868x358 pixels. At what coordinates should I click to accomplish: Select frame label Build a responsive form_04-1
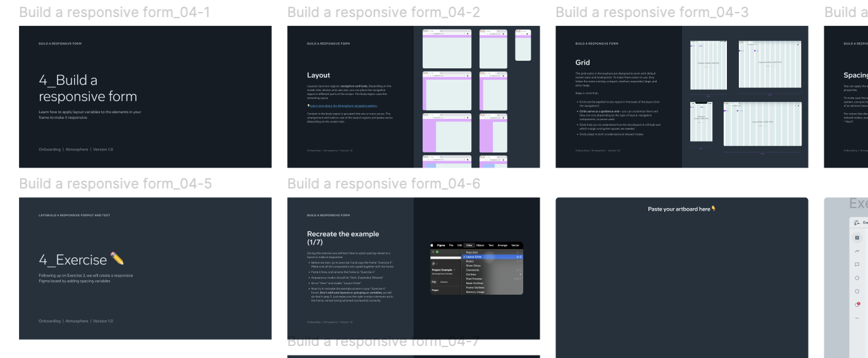coord(115,12)
